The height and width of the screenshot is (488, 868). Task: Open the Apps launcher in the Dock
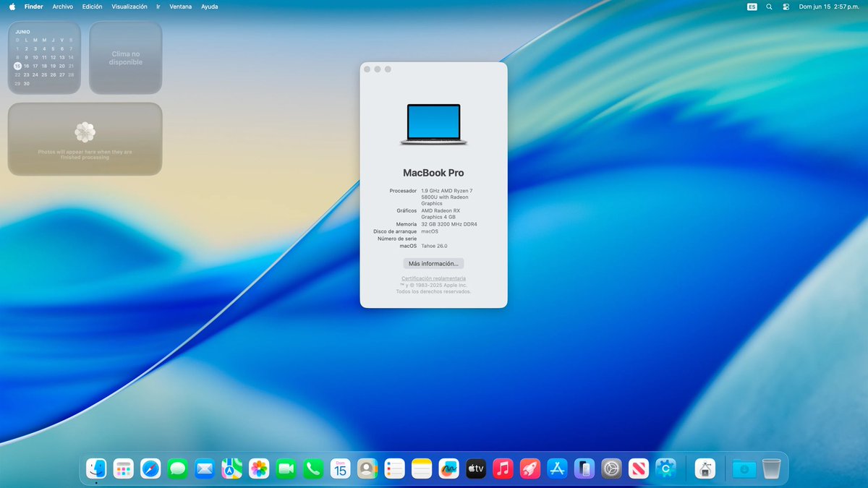point(124,468)
